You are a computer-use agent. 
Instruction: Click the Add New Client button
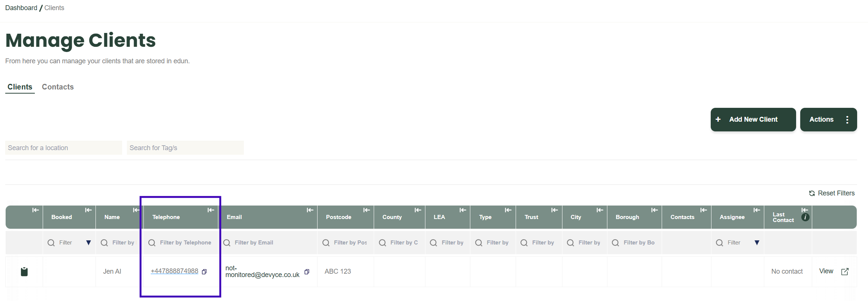[753, 119]
